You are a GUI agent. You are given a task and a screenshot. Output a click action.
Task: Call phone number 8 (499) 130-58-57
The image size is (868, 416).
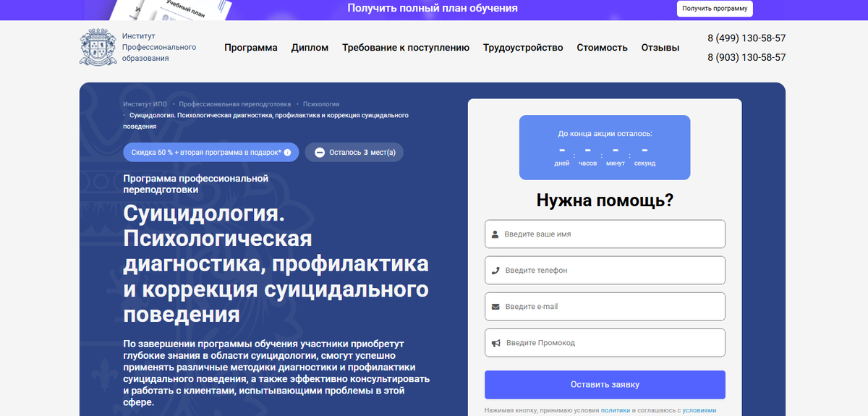point(746,38)
